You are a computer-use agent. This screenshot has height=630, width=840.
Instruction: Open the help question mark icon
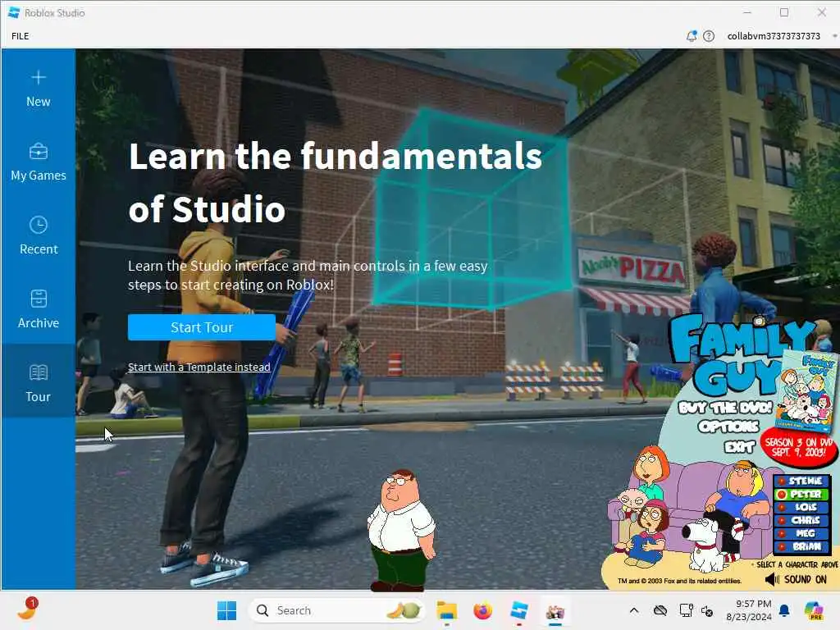[x=709, y=36]
